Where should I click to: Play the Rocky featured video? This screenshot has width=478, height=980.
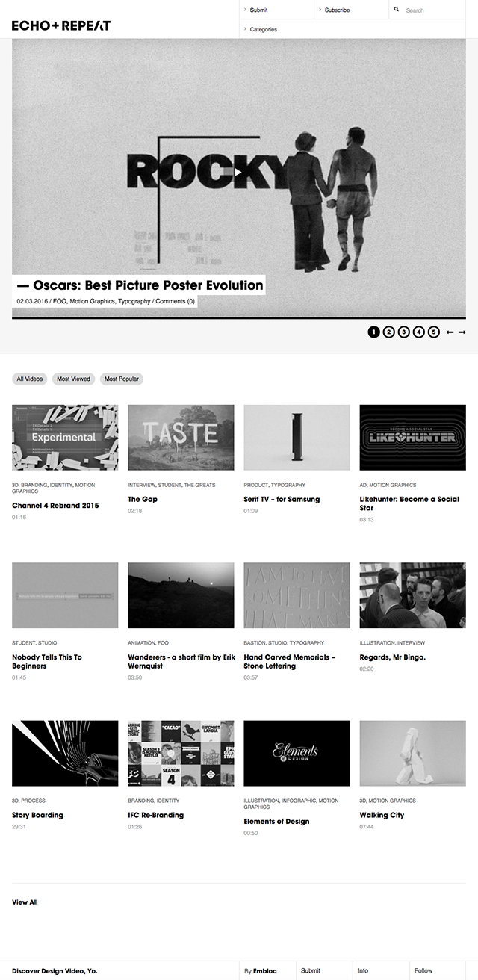point(238,172)
